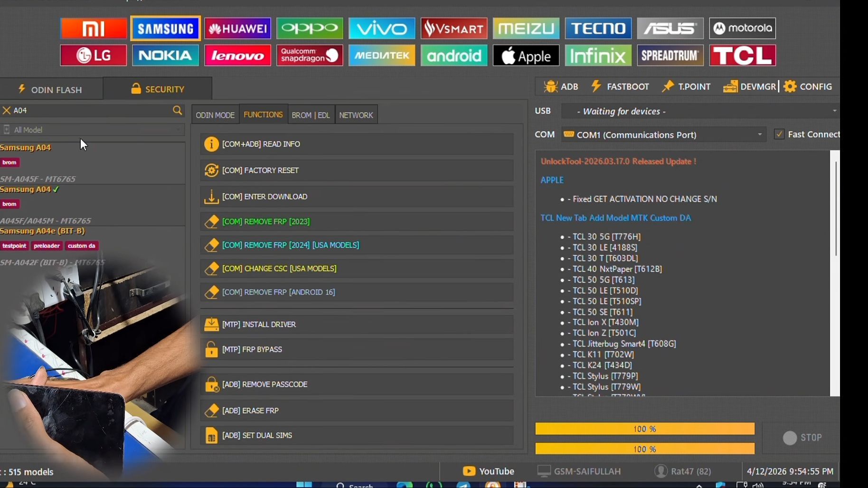Switch to the BROM | EDL tab
This screenshot has width=868, height=488.
pos(311,115)
